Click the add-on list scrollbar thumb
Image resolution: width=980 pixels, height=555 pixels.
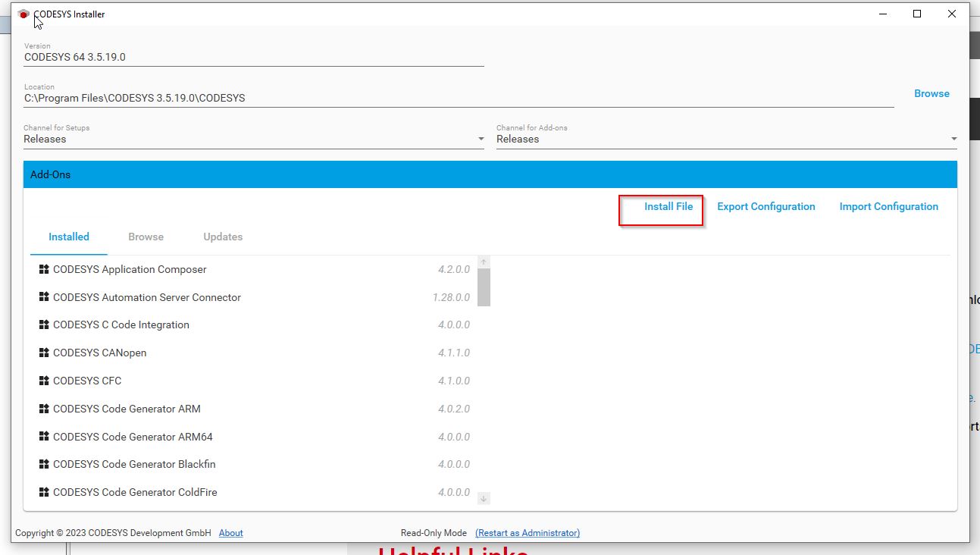(x=484, y=287)
